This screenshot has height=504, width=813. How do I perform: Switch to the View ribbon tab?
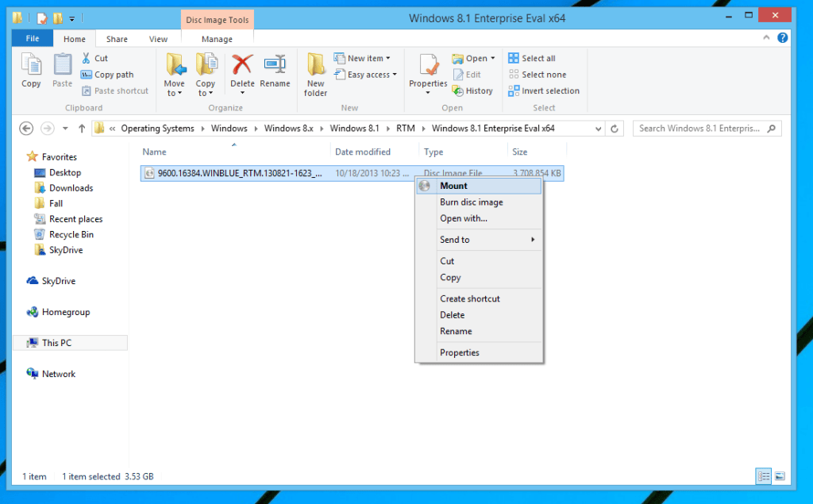158,39
